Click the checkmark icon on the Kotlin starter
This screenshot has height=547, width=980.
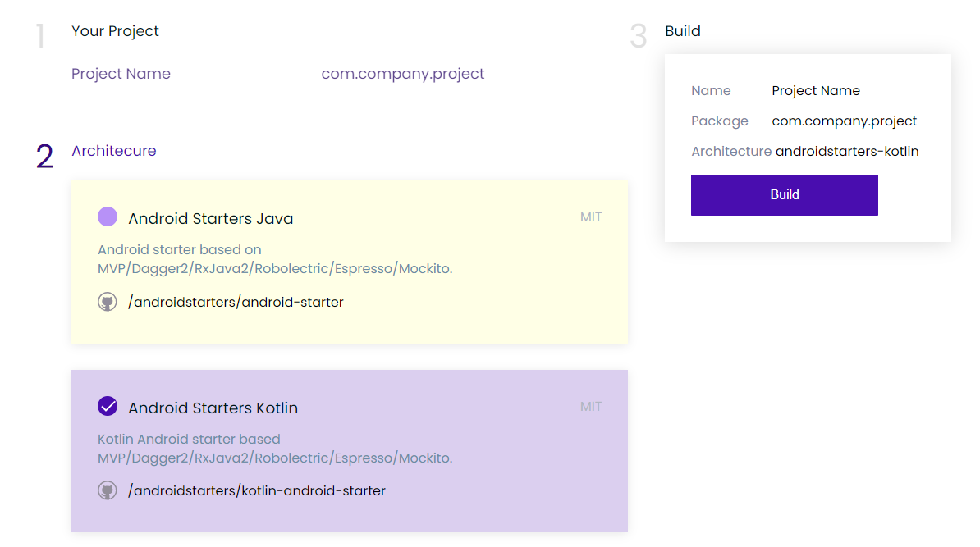tap(107, 406)
